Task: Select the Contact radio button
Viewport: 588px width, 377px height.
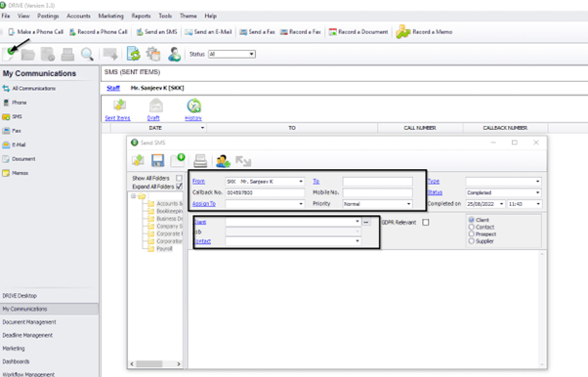Action: (472, 227)
